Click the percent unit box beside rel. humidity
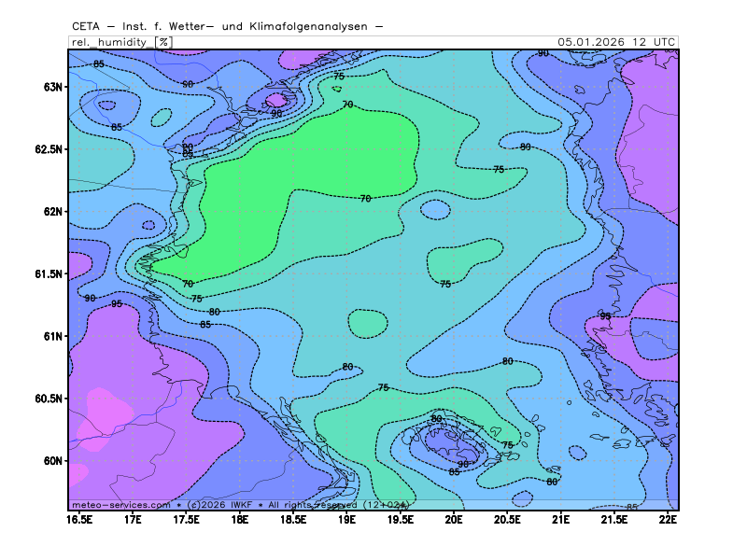This screenshot has height=560, width=747. pyautogui.click(x=163, y=42)
